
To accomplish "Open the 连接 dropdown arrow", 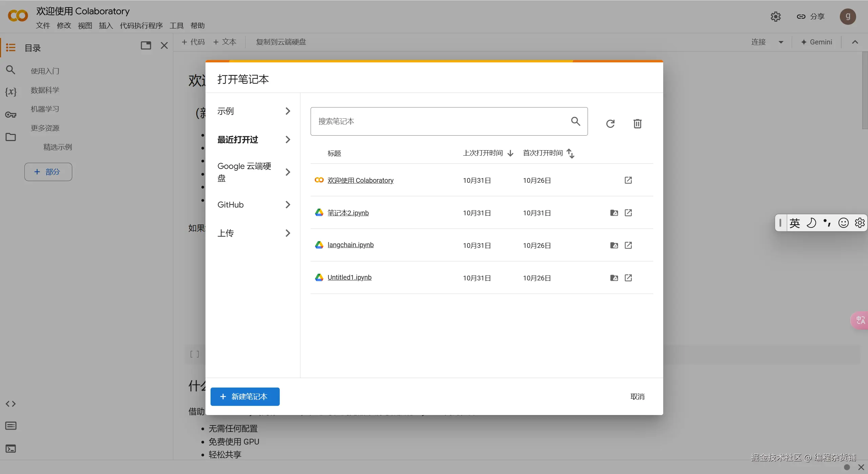I will (781, 42).
